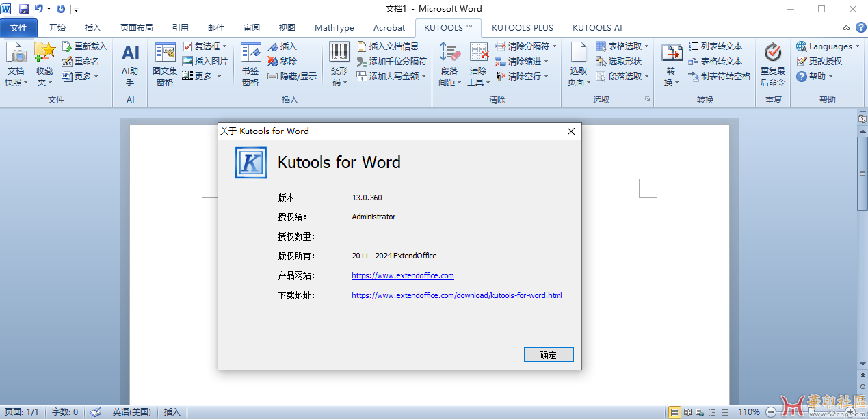Launch the AI Assistant (AI助手)
868x419 pixels.
130,64
